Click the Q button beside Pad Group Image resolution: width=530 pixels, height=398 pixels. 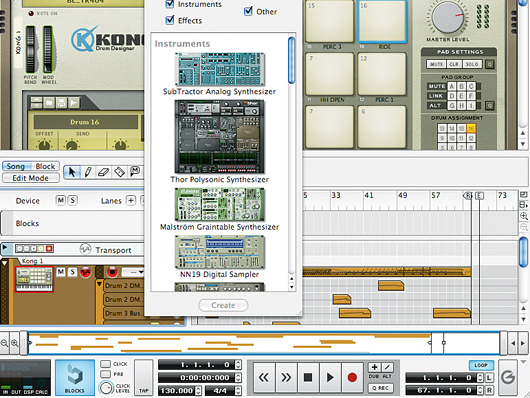[489, 106]
